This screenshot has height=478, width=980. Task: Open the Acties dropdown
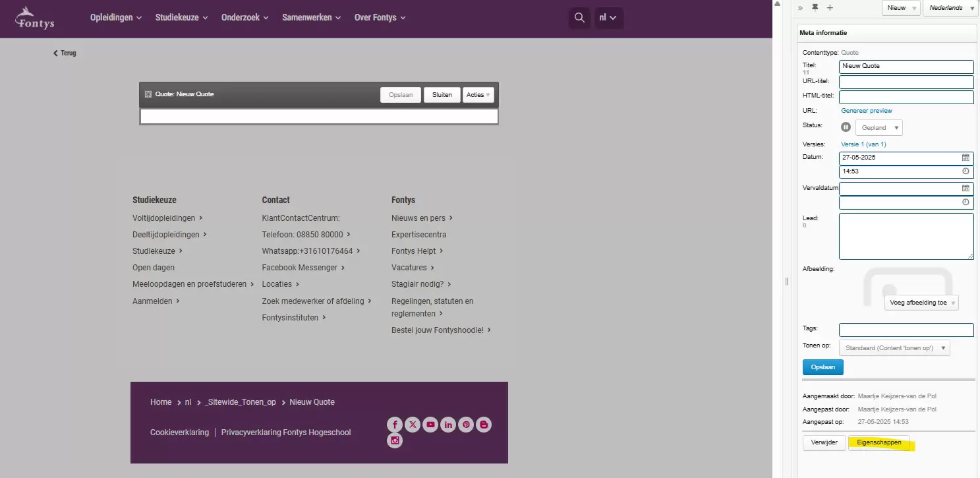478,95
